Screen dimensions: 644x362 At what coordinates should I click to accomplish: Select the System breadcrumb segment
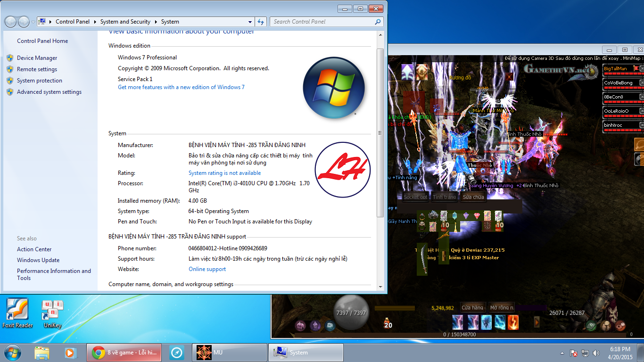170,22
